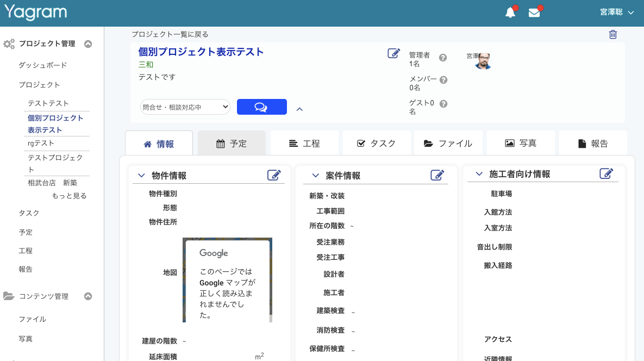Open ダッシュボード in sidebar
The image size is (644, 361).
[43, 65]
